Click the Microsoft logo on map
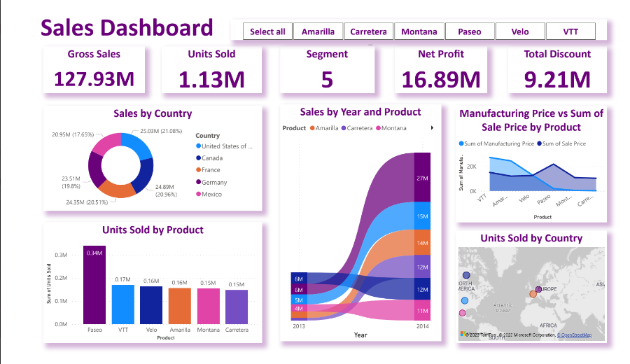The height and width of the screenshot is (364, 630). [x=463, y=335]
